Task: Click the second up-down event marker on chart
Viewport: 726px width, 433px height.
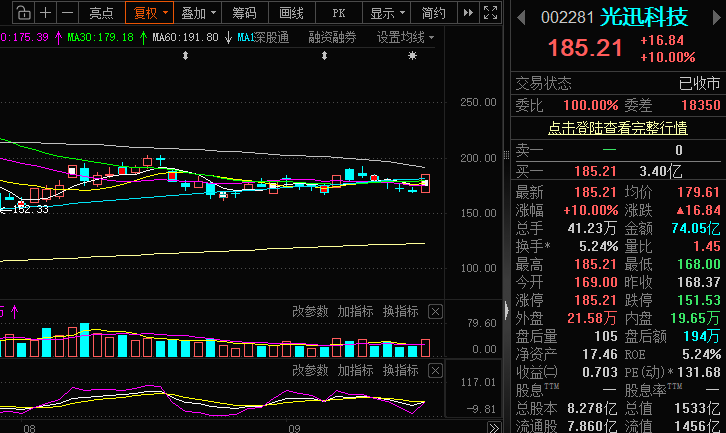Action: 324,56
